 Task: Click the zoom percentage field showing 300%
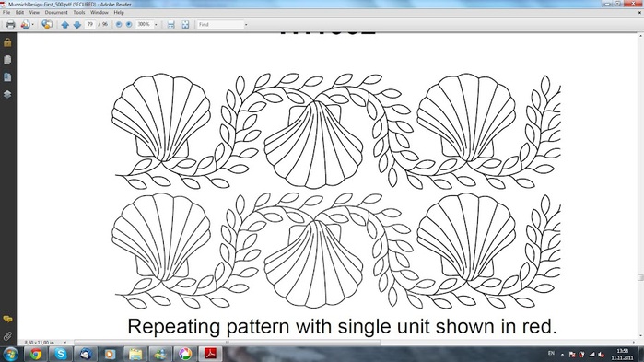pos(144,24)
